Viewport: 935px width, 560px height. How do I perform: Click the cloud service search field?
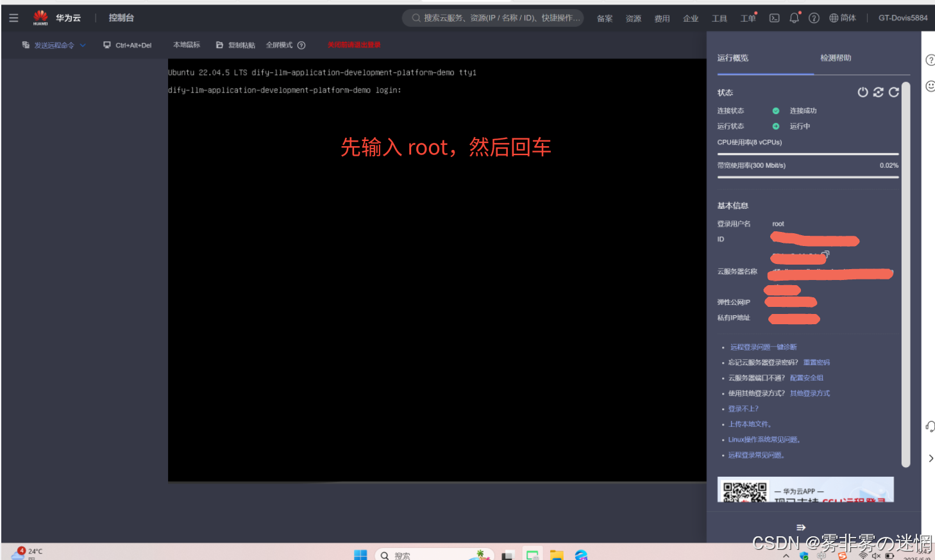494,18
